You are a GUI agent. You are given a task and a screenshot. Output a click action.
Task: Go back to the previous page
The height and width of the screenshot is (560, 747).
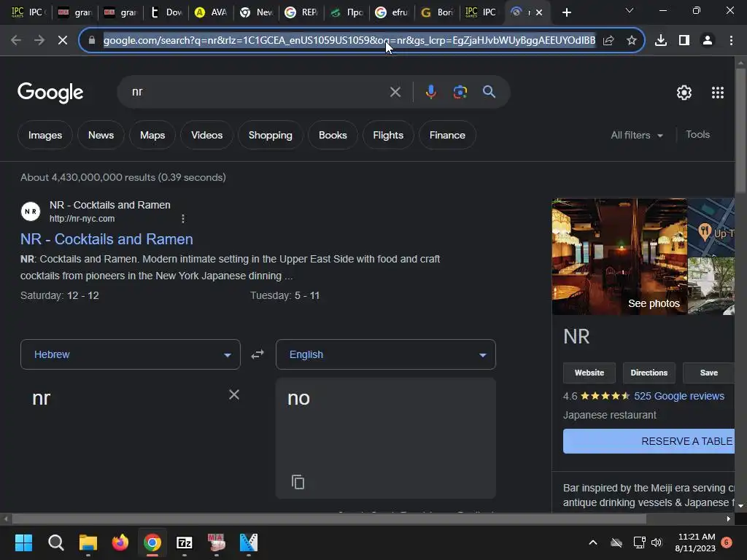[16, 41]
